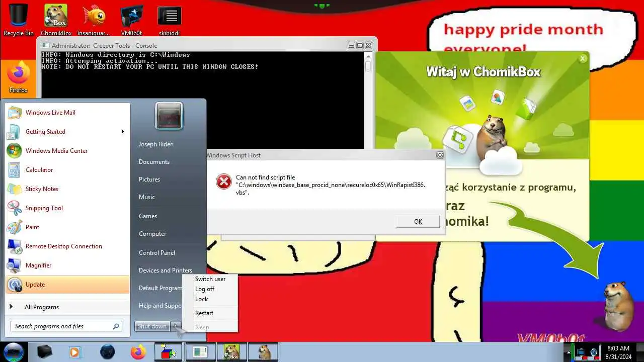Click the Windows Media Center icon

click(x=14, y=151)
